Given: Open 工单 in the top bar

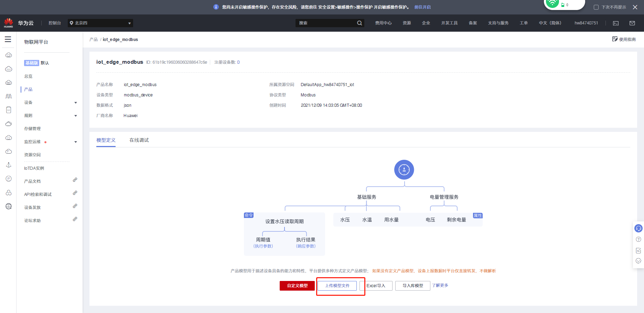Looking at the screenshot, I should [x=524, y=23].
